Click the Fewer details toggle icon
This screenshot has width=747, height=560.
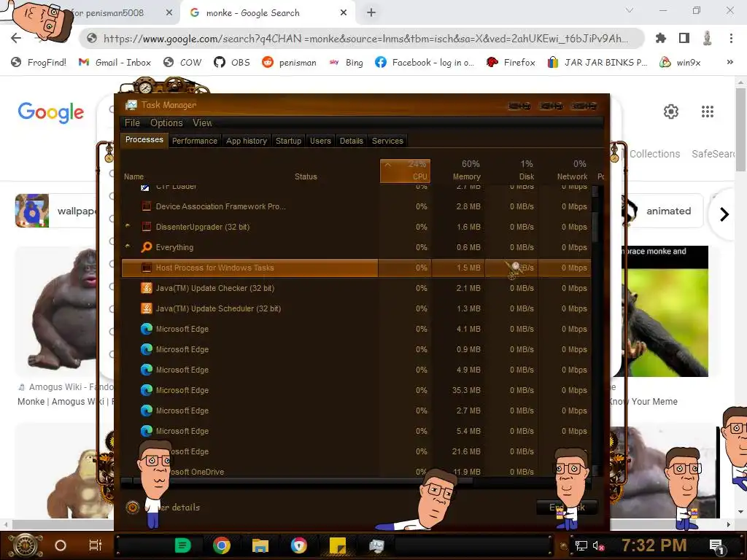(133, 507)
